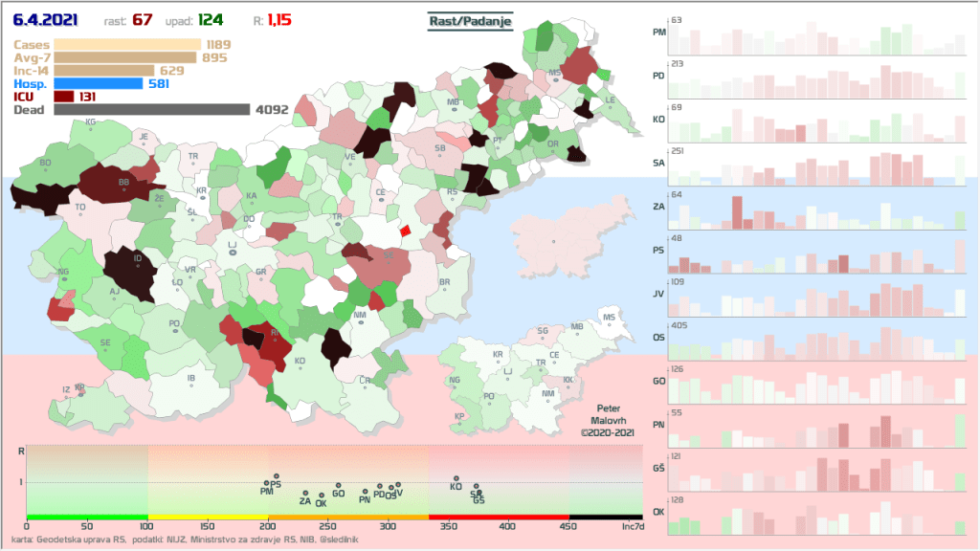Select the Cases bar in the summary
Viewport: 980px width, 551px height.
pos(127,44)
